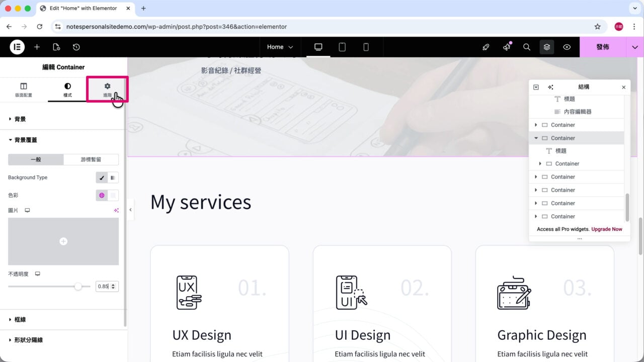Expand the nested Container under 標題

click(x=540, y=163)
